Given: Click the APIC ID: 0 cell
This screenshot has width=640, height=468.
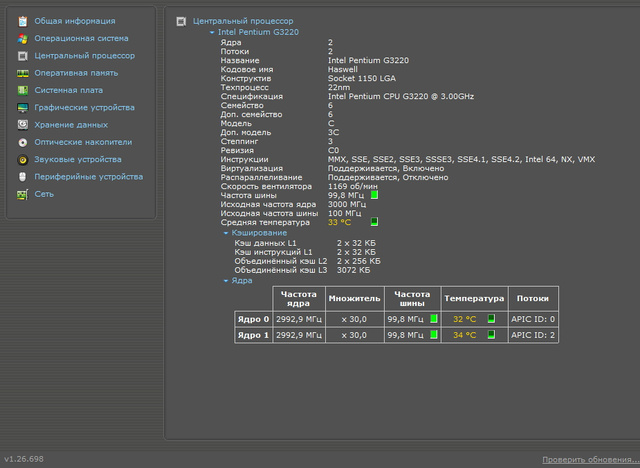Looking at the screenshot, I should 533,319.
